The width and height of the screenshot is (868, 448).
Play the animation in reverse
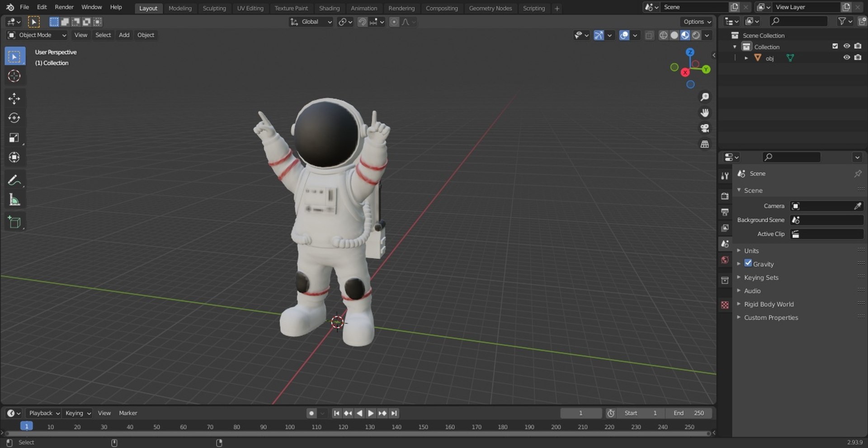[359, 413]
